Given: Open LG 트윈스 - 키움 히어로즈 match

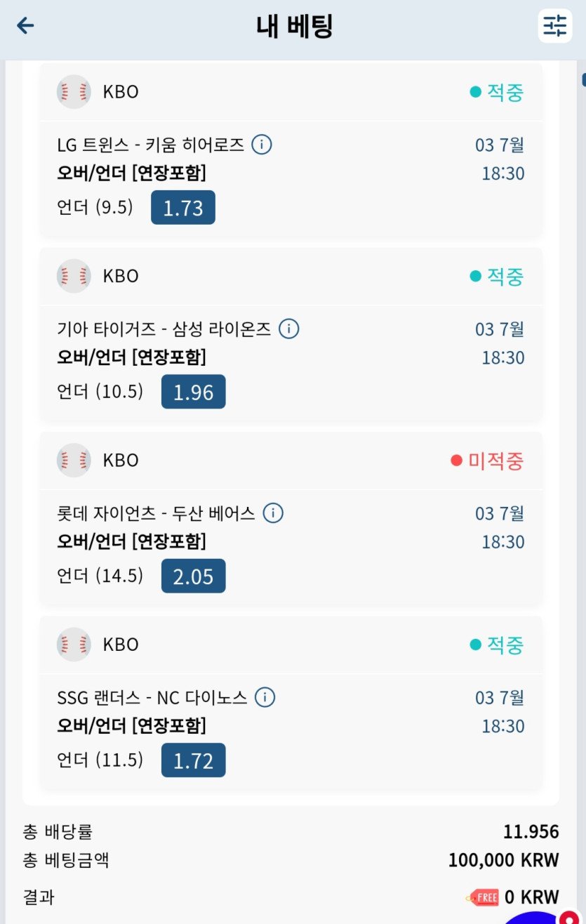Looking at the screenshot, I should (150, 145).
